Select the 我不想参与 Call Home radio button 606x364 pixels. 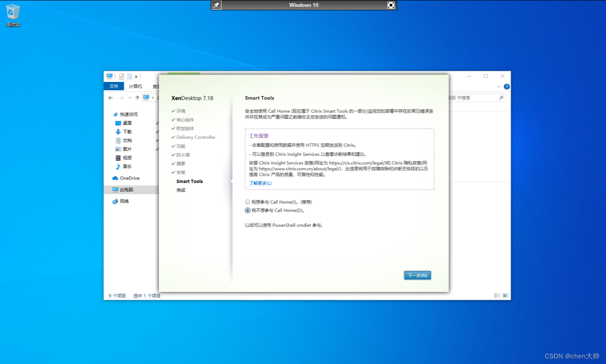point(248,211)
